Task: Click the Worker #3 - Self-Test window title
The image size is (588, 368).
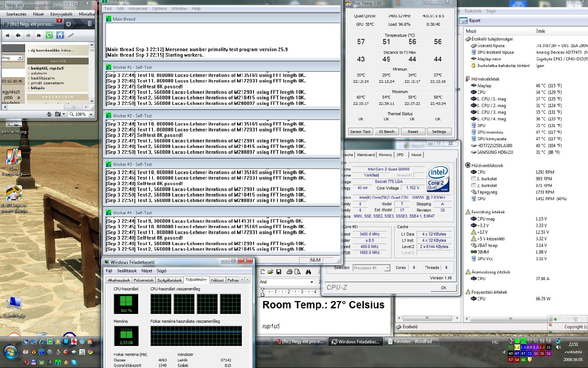Action: [132, 164]
